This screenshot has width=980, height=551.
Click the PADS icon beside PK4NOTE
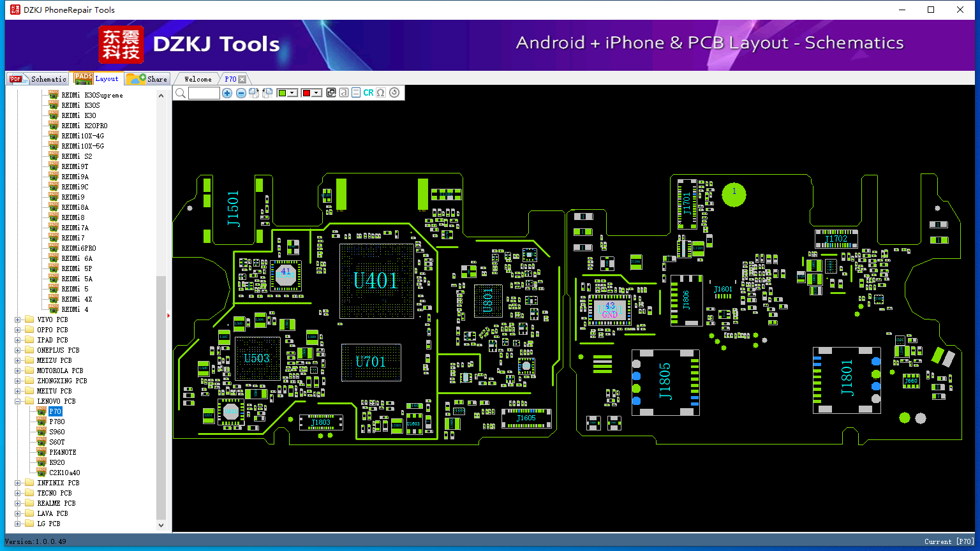point(41,452)
